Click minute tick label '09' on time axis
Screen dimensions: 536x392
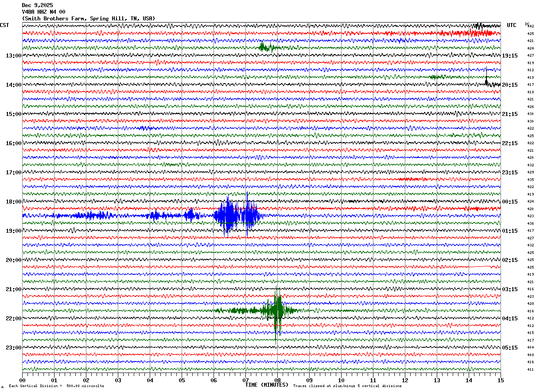click(309, 380)
